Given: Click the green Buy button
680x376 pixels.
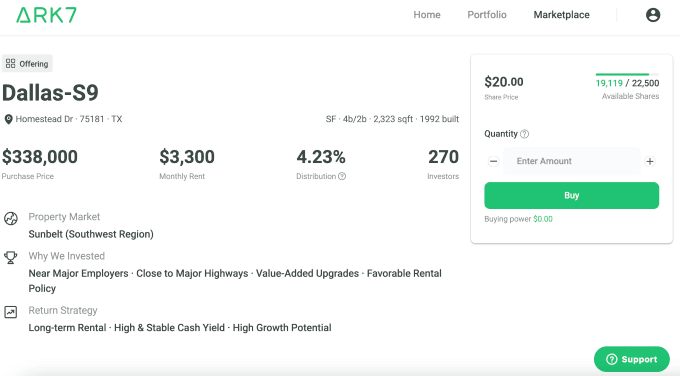Looking at the screenshot, I should [572, 195].
